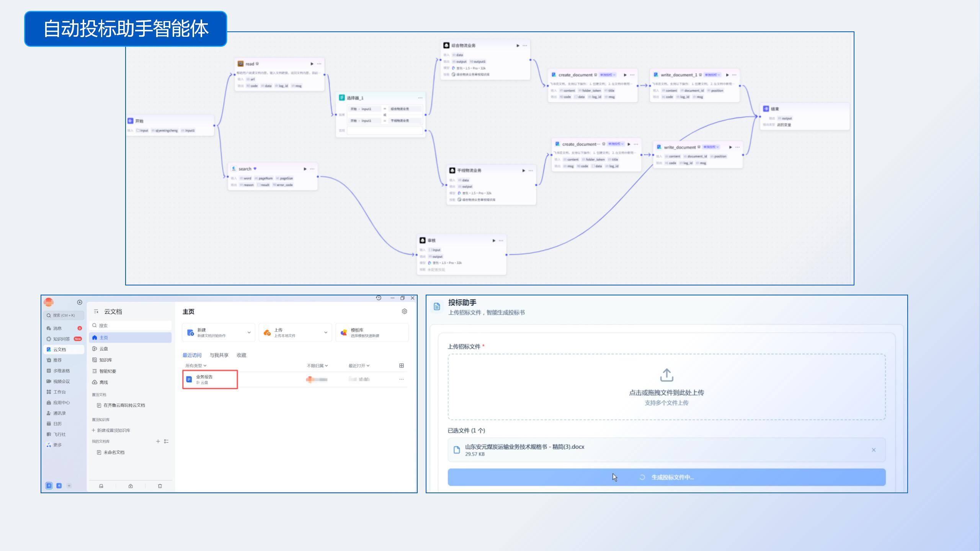Switch to grid view icon in file list
The width and height of the screenshot is (980, 551).
coord(401,365)
